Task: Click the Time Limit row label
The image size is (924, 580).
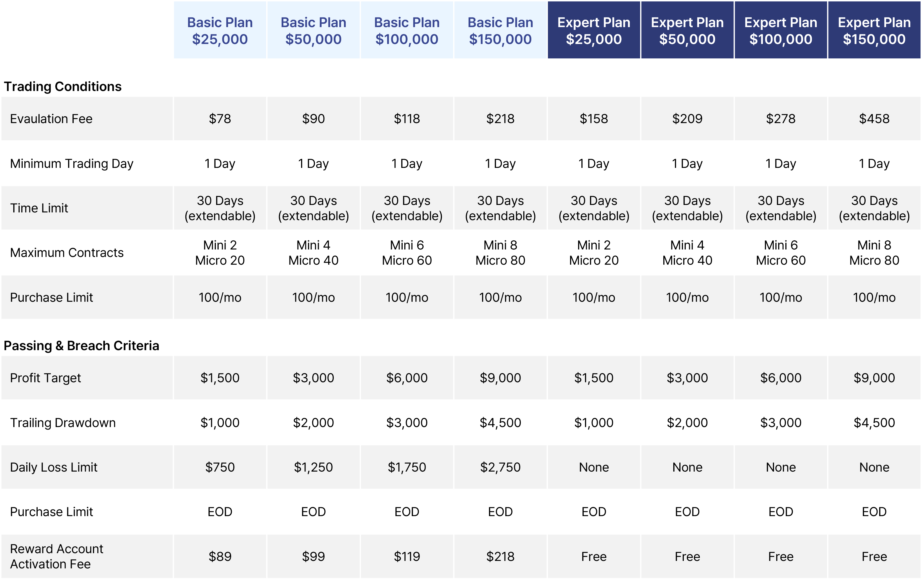Action: [39, 208]
